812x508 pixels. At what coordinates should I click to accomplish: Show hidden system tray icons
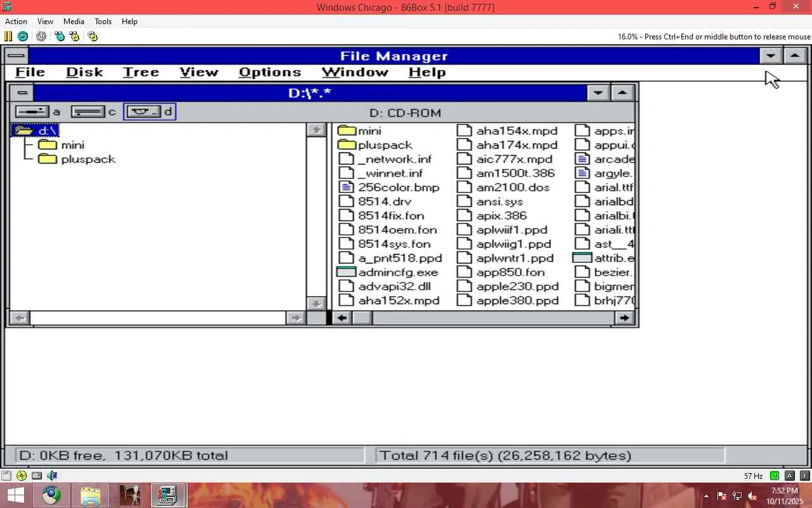pos(706,495)
